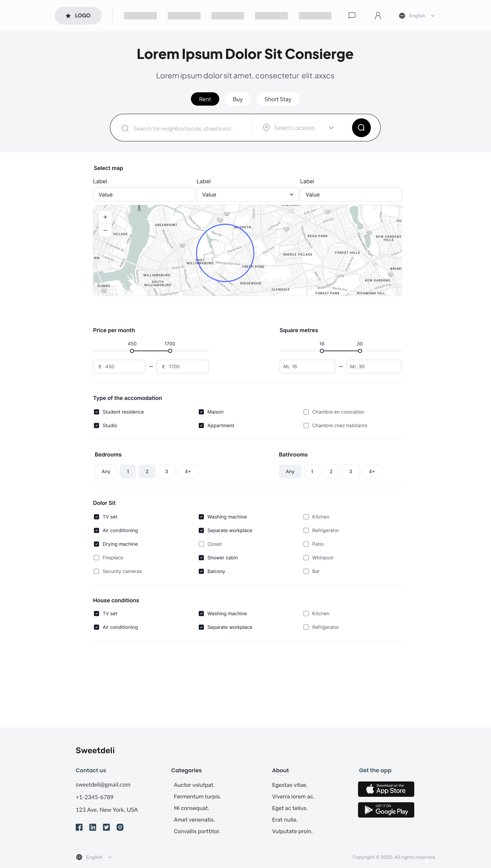Image resolution: width=491 pixels, height=868 pixels.
Task: Click the user profile icon
Action: point(378,16)
